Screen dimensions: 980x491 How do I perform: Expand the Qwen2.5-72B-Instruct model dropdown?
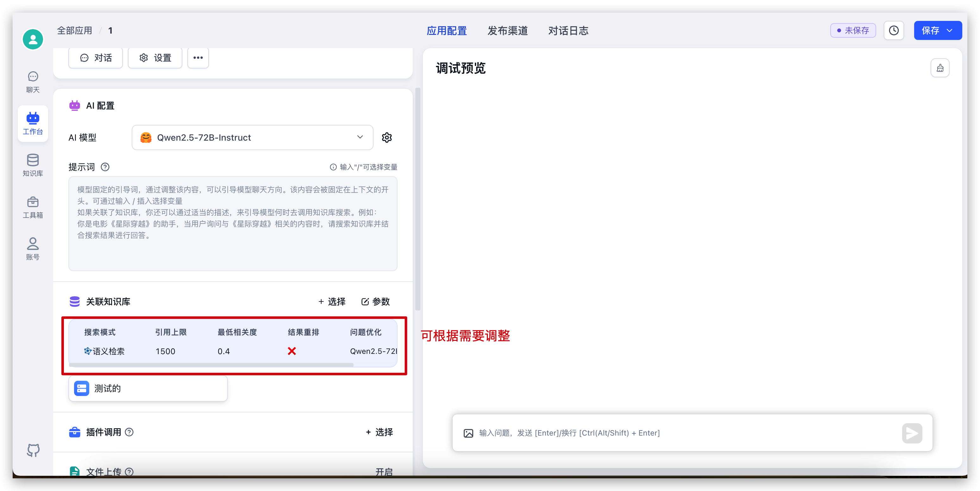pyautogui.click(x=252, y=137)
